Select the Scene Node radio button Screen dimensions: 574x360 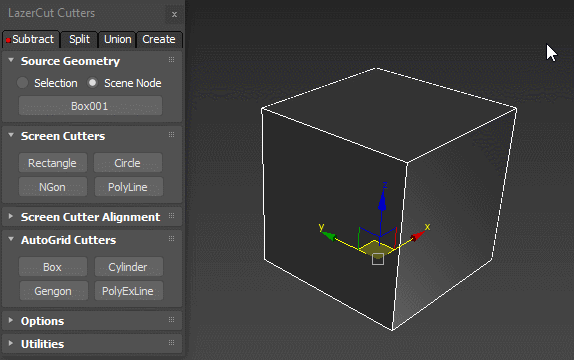[x=92, y=83]
